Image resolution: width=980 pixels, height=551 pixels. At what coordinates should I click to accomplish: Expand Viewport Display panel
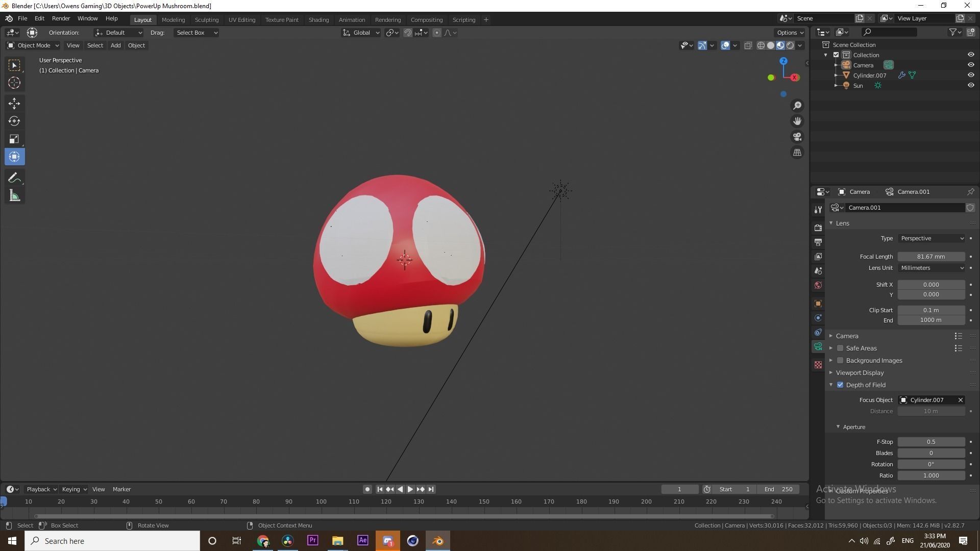(x=860, y=372)
